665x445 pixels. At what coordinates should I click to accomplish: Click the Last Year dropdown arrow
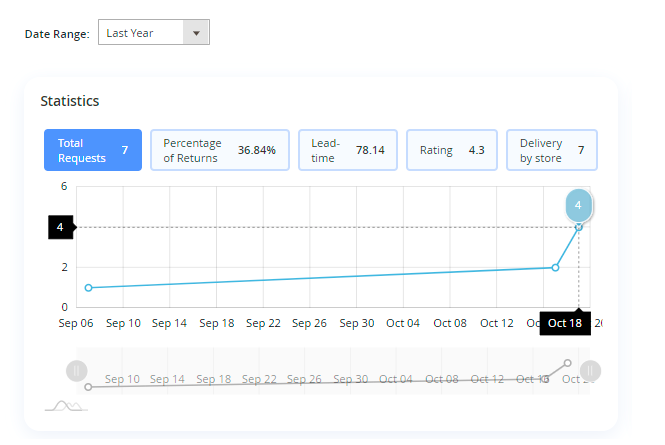click(196, 33)
